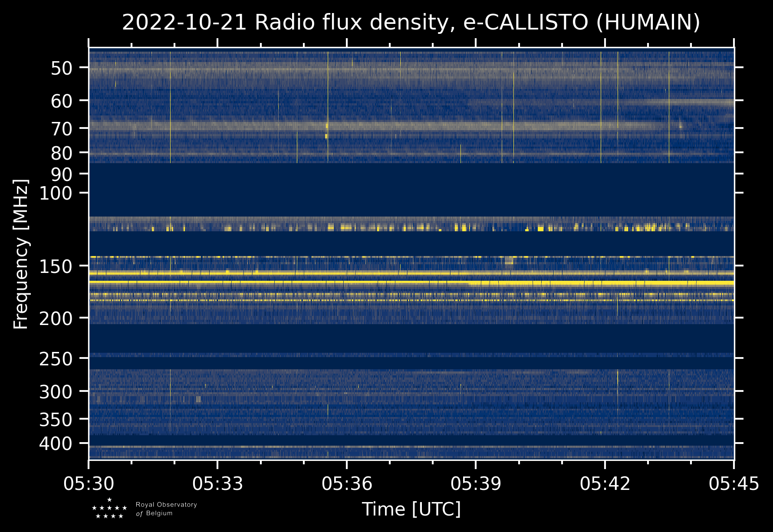Click the 50 MHz frequency tick label
The height and width of the screenshot is (532, 773).
pos(61,68)
